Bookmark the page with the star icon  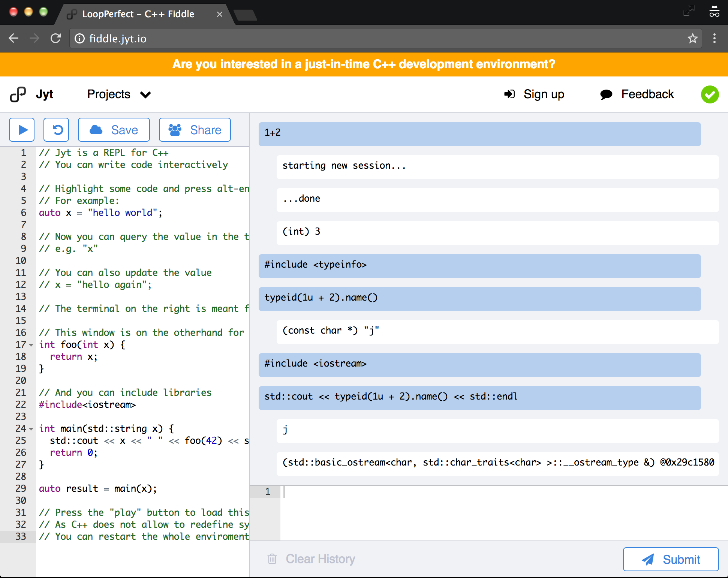click(692, 39)
